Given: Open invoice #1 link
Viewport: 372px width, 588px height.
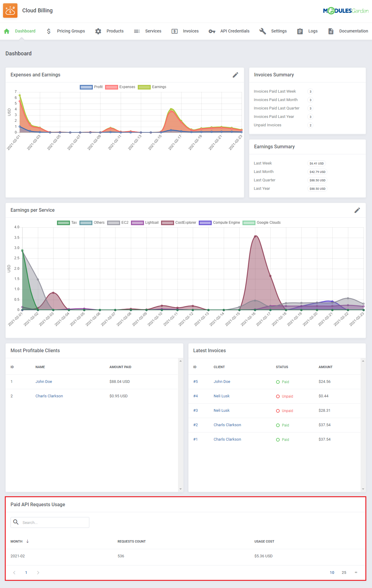Looking at the screenshot, I should [x=195, y=439].
